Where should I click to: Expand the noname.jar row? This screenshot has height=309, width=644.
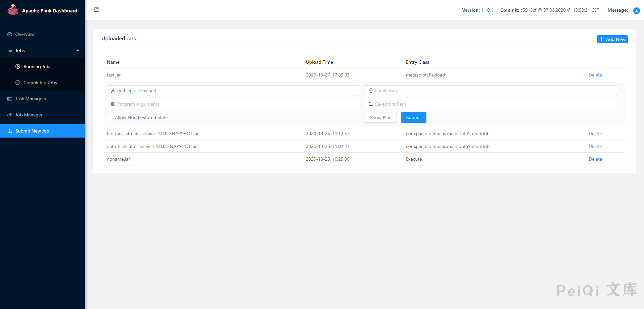pyautogui.click(x=118, y=159)
